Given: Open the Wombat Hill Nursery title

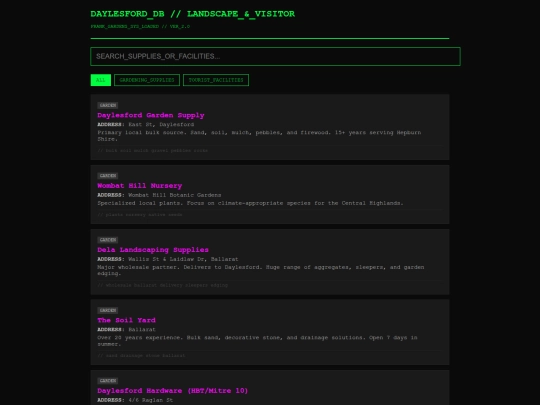Looking at the screenshot, I should 139,186.
